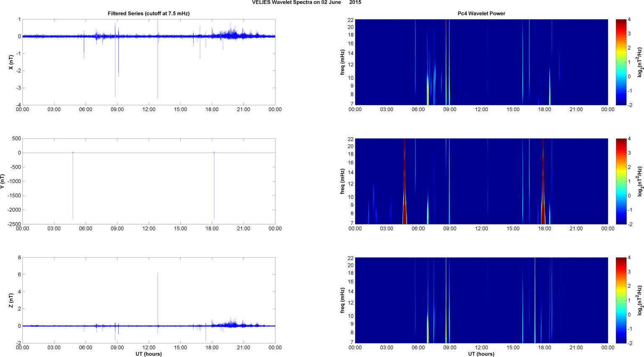The image size is (644, 357).
Task: Click the freq (mHz) label of middle spectrum
Action: click(343, 181)
